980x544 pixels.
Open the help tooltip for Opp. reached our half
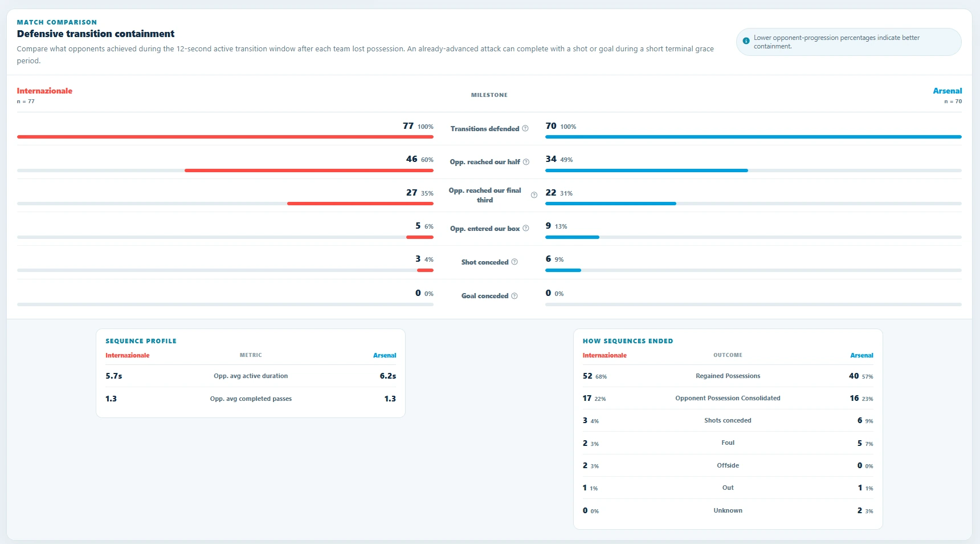pos(526,162)
